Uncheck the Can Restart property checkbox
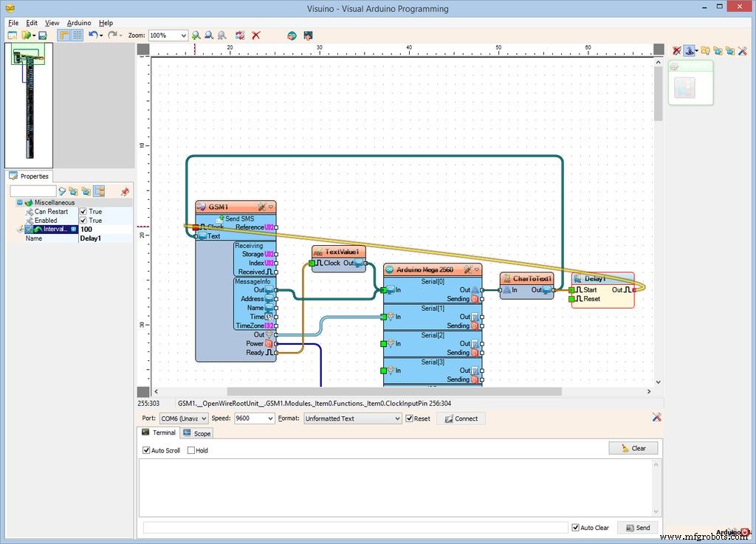The width and height of the screenshot is (756, 544). [x=83, y=212]
